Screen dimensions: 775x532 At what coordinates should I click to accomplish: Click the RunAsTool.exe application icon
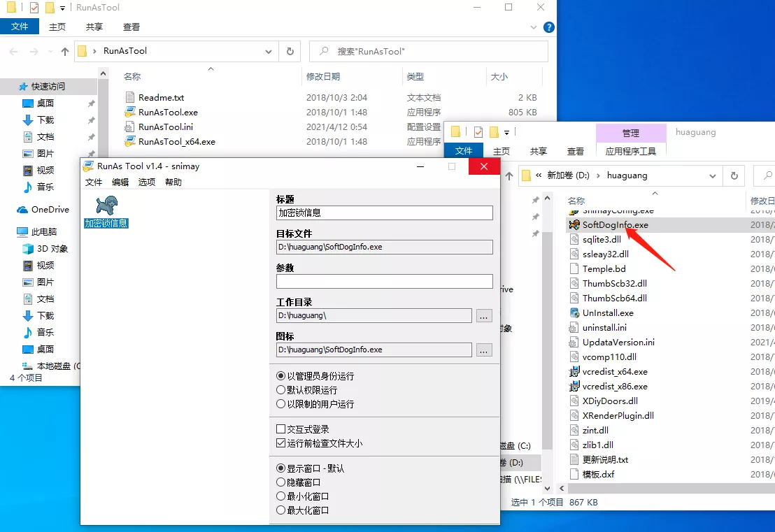click(129, 112)
